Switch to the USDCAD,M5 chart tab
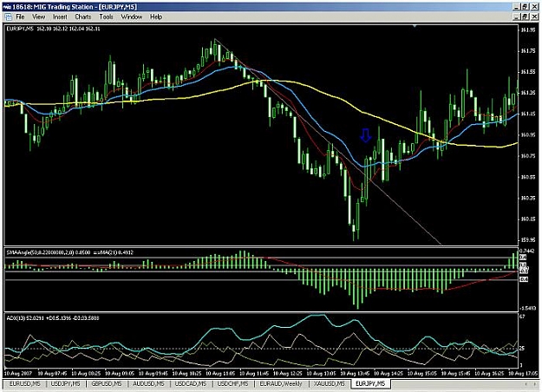 (191, 383)
